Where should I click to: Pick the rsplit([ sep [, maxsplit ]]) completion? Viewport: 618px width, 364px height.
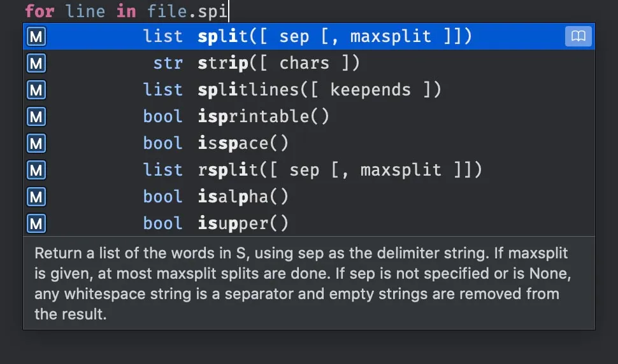click(309, 171)
